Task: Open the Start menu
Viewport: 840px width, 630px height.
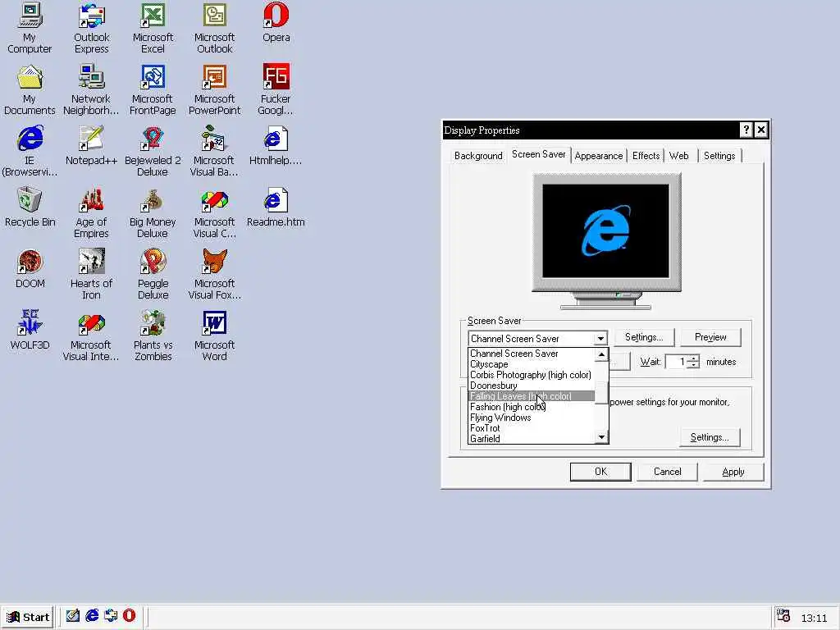Action: [x=27, y=617]
